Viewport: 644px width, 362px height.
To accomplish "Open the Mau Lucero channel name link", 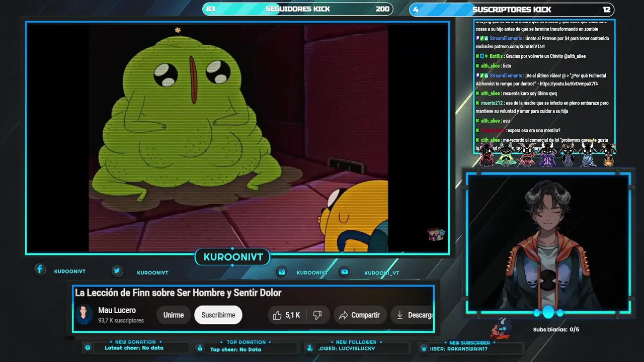I will click(x=117, y=310).
